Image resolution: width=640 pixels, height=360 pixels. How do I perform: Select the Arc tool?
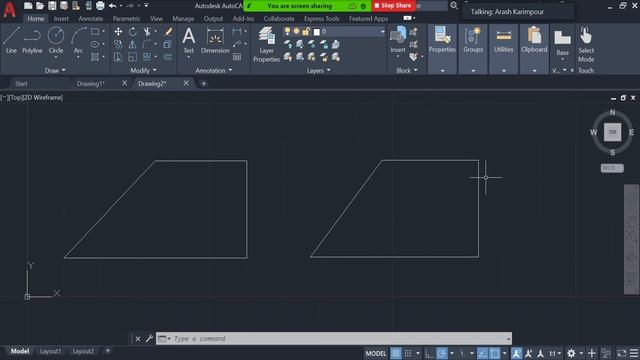point(78,40)
